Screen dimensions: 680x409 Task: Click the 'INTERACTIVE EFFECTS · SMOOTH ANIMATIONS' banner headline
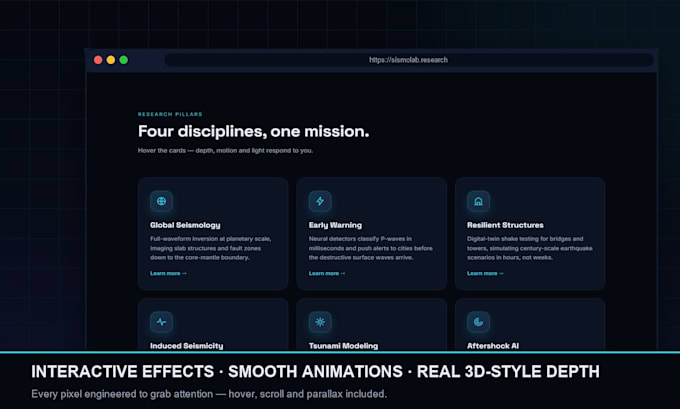click(315, 372)
